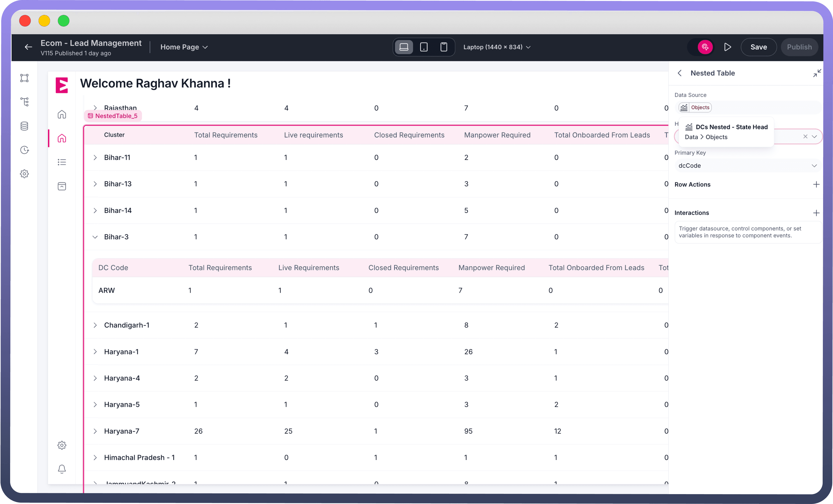This screenshot has width=833, height=504.
Task: Select the list menu item in app sidebar
Action: pos(62,162)
